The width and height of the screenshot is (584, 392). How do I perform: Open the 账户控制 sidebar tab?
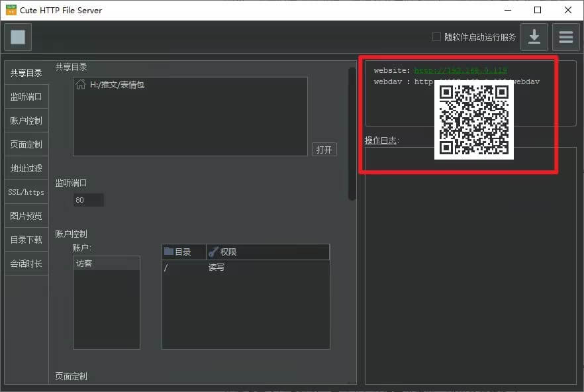pos(26,120)
